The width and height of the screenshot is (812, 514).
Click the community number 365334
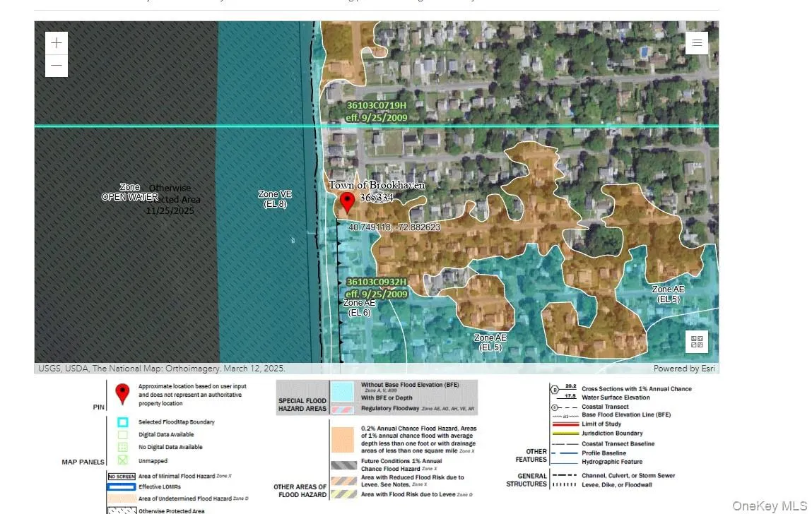tap(377, 198)
